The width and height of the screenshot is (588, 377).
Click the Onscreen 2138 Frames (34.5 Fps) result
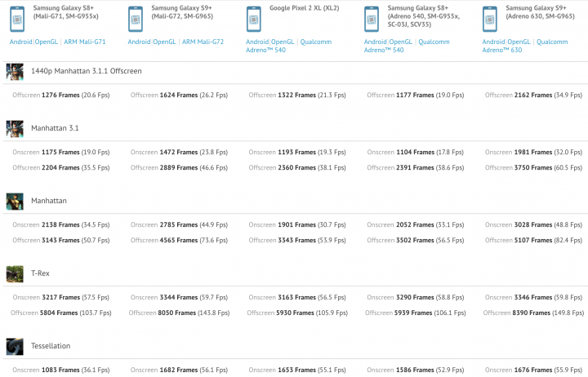tap(61, 225)
